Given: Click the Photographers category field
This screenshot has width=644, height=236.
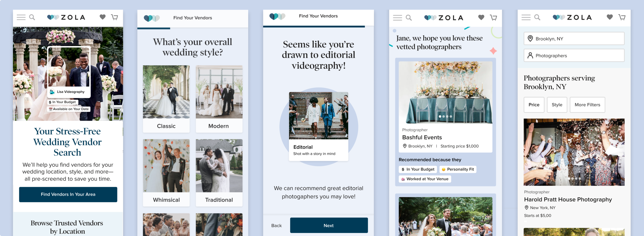Looking at the screenshot, I should pyautogui.click(x=574, y=55).
